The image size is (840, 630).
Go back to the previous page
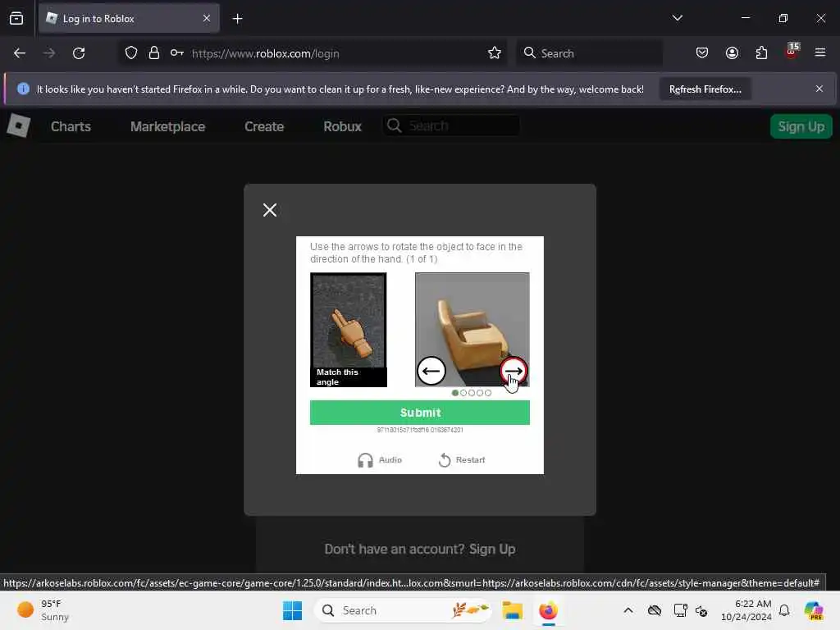coord(20,53)
